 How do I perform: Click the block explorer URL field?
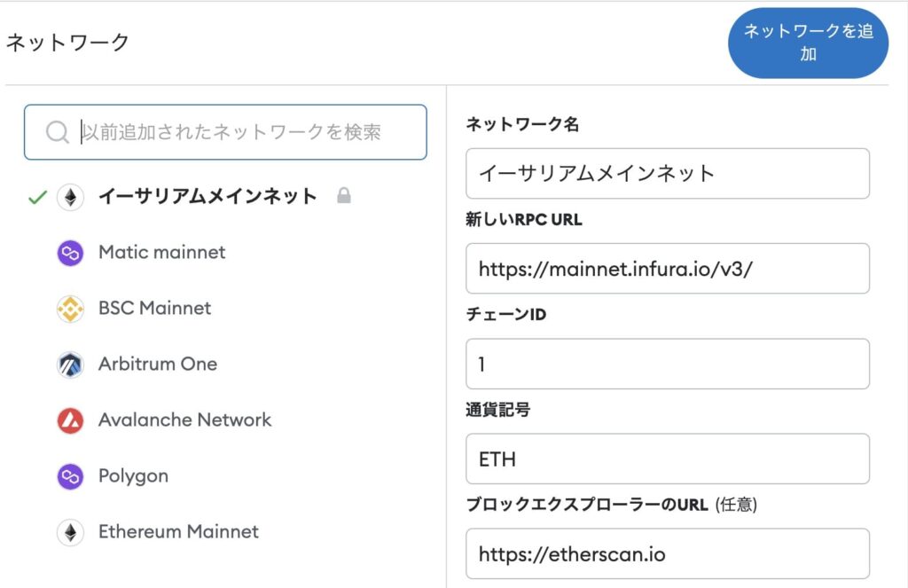coord(668,553)
